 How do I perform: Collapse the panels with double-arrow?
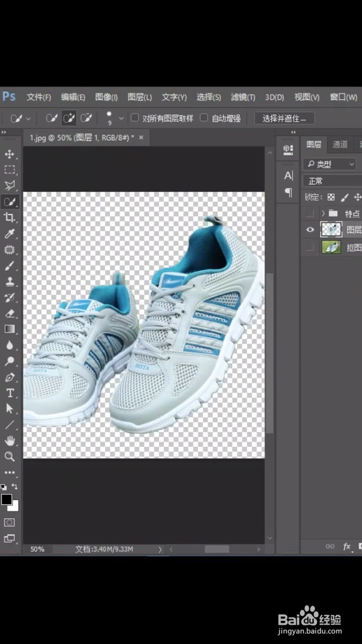coord(294,132)
